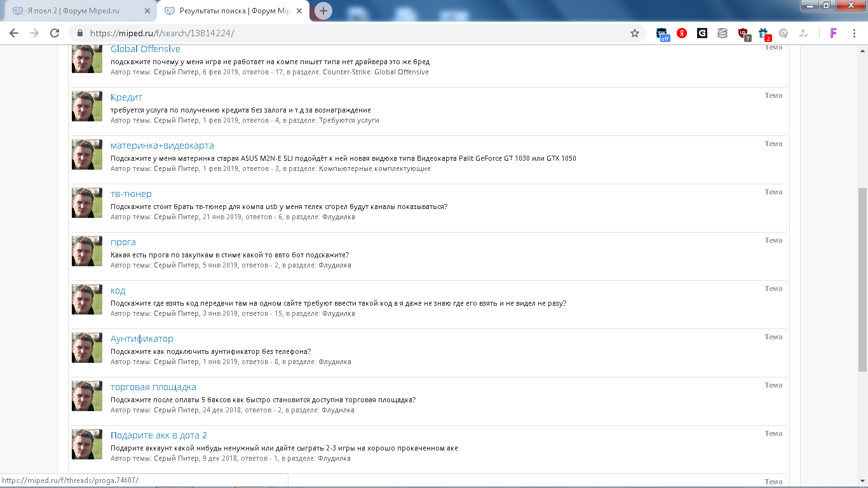868x488 pixels.
Task: Click snippet about 'тв-тюнер для компа usb'
Action: [279, 207]
